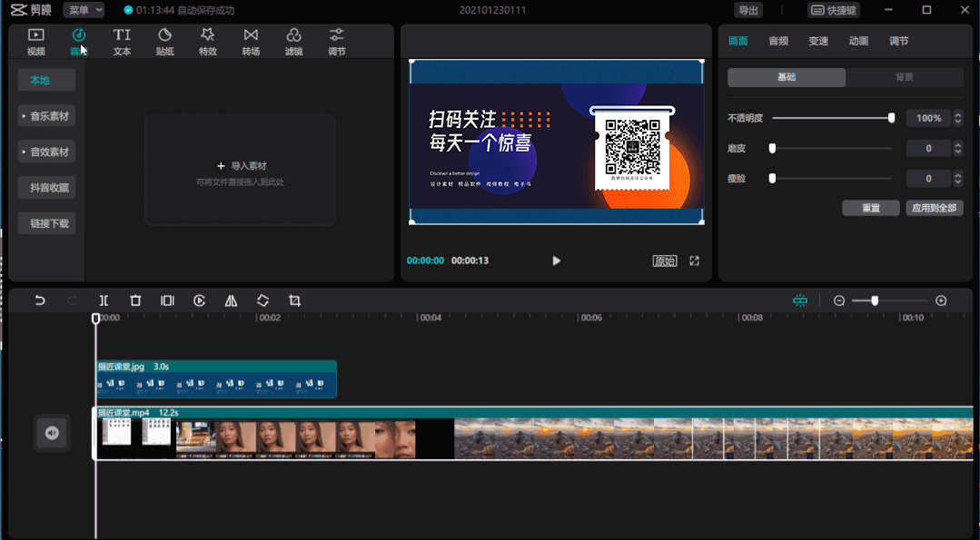Screen dimensions: 980x540
Task: Open the 链接下载 section
Action: click(47, 223)
